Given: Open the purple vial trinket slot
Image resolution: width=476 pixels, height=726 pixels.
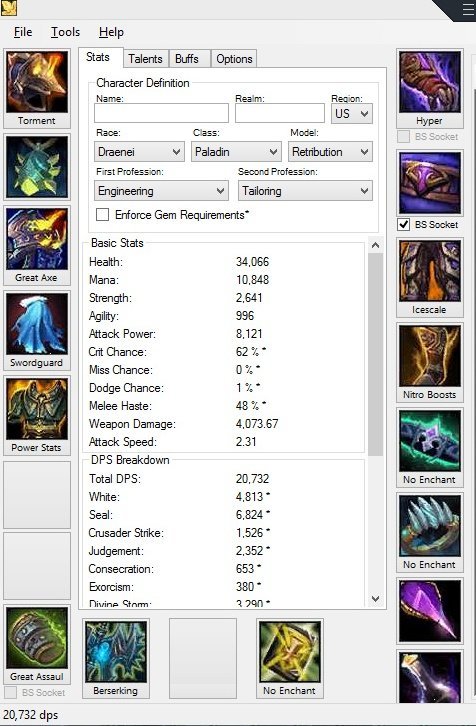Looking at the screenshot, I should tap(430, 676).
